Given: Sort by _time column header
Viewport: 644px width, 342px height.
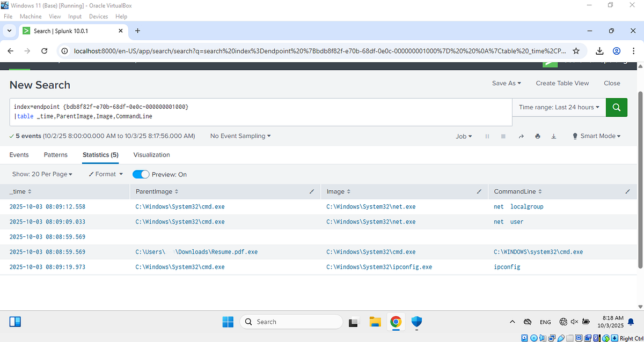Looking at the screenshot, I should (x=20, y=191).
